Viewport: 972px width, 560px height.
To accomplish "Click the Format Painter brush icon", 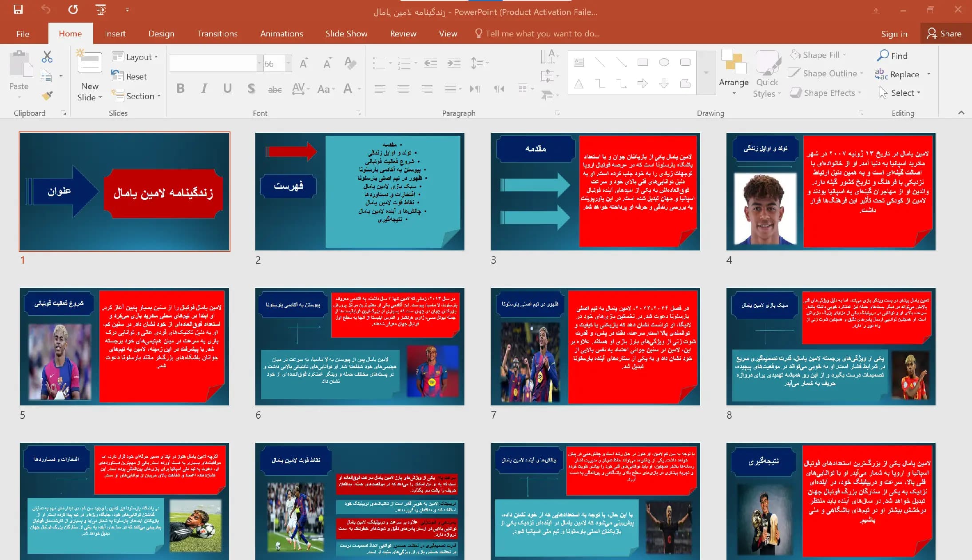I will click(47, 95).
